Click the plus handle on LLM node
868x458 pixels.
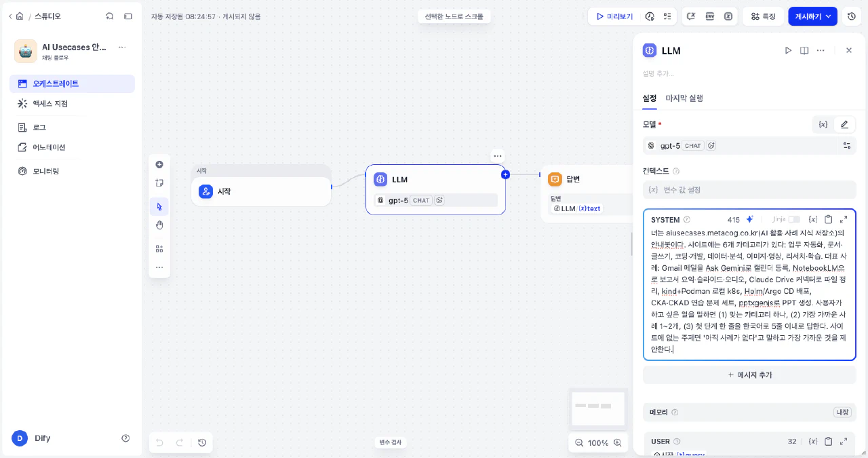tap(505, 174)
